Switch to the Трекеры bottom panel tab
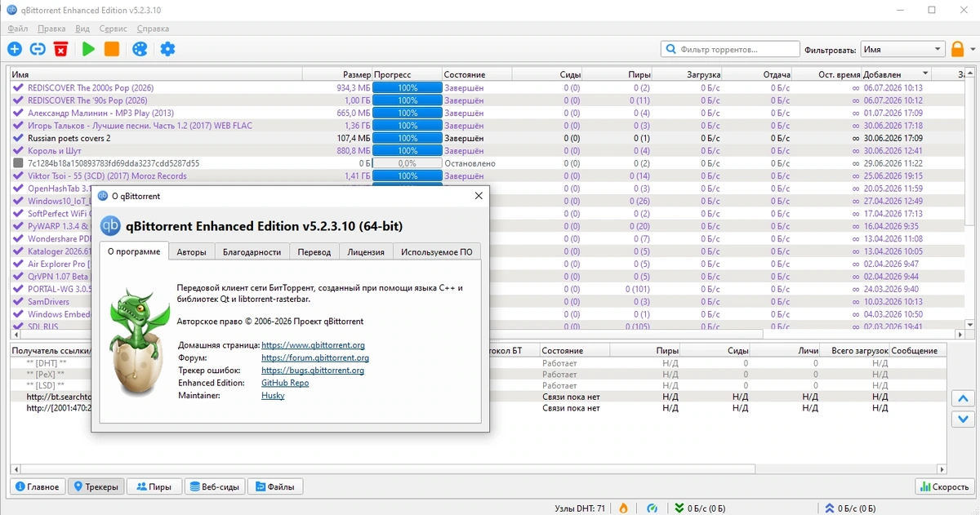Viewport: 980px width, 515px height. (x=96, y=486)
